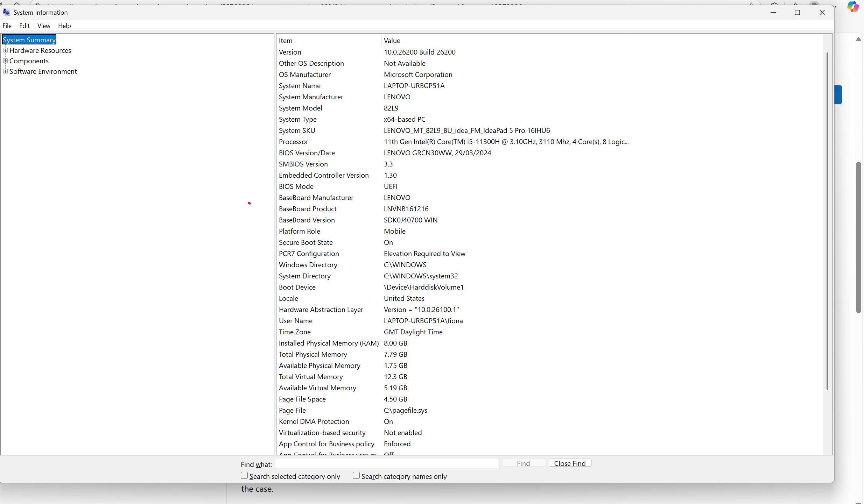Click the Item column header

pos(329,41)
